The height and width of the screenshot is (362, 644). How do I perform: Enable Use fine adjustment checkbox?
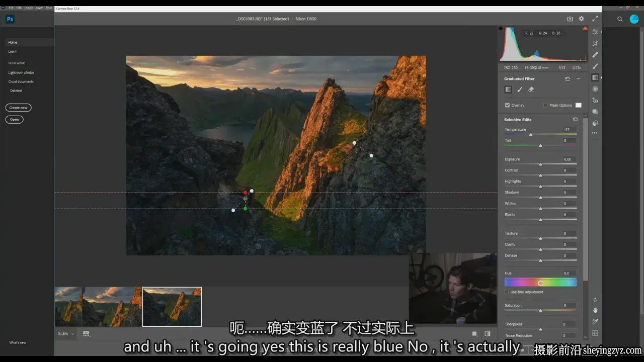point(507,292)
